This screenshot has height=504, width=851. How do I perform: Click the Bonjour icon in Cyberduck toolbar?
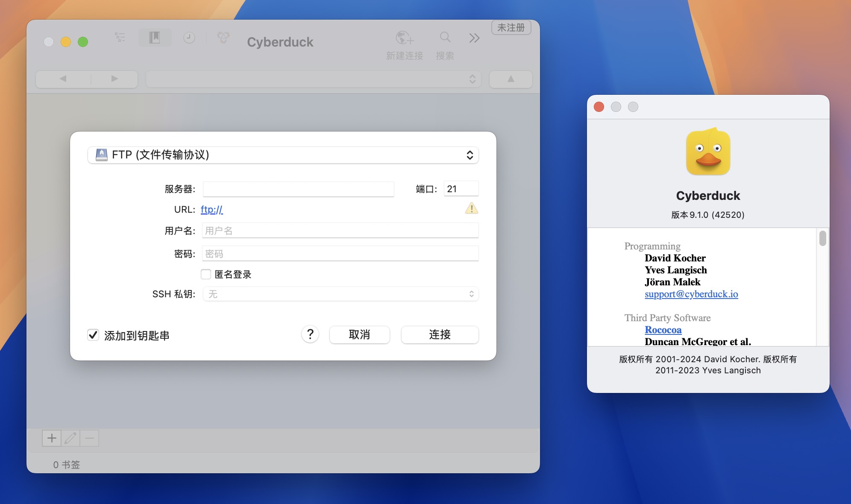point(223,38)
